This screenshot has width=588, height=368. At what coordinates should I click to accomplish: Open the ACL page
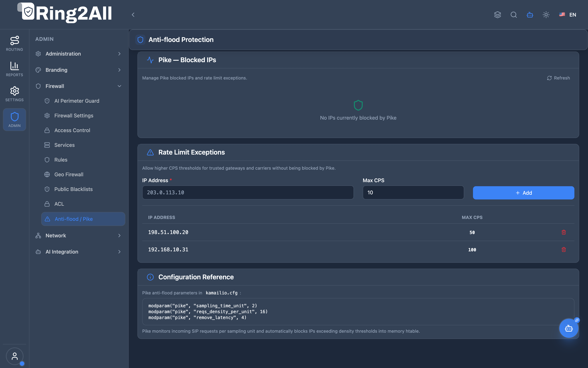83,204
